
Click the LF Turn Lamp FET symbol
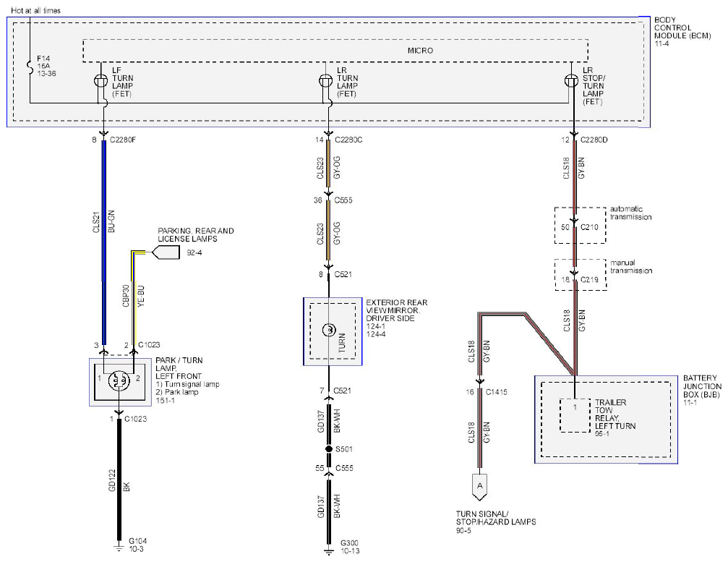coord(100,80)
